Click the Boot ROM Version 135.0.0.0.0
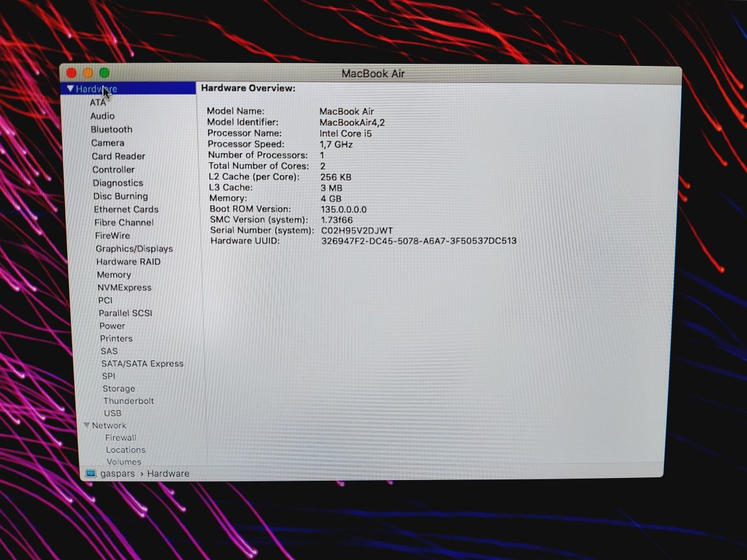747x560 pixels. [x=344, y=209]
